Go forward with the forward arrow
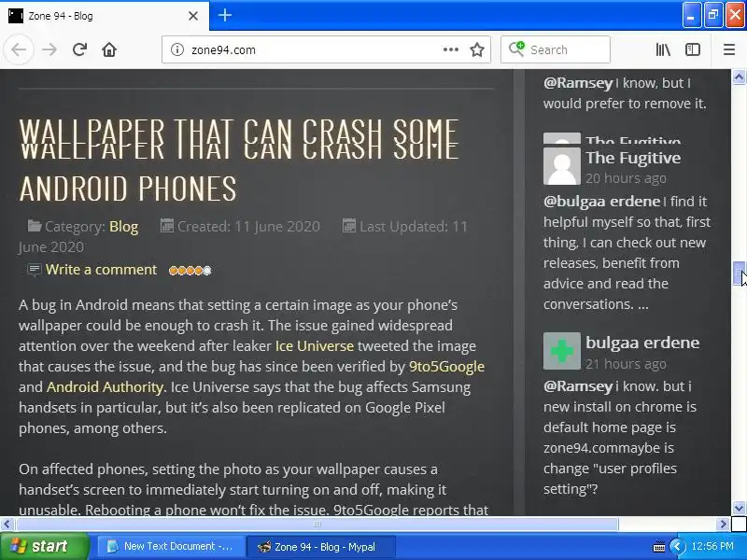Viewport: 747px width, 560px height. (49, 49)
